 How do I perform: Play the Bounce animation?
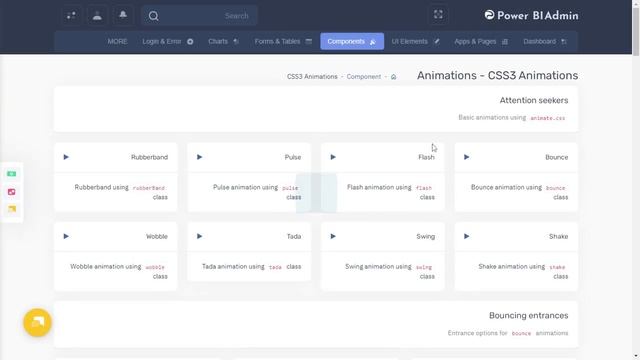(467, 157)
